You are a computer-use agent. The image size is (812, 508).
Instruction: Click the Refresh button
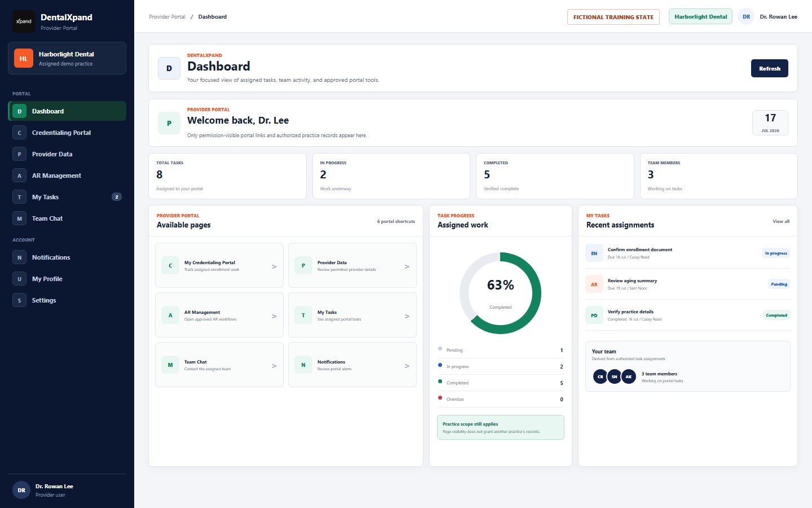point(770,68)
